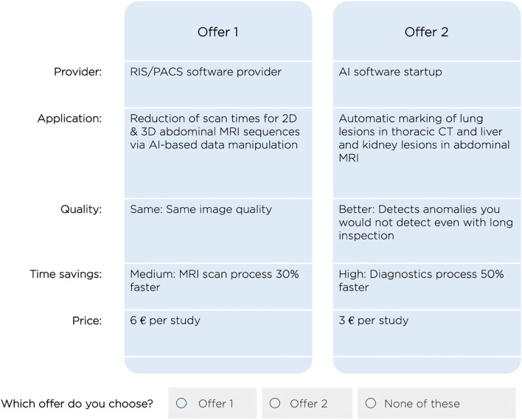Viewport: 522px width, 420px height.
Task: Click the "6 € per study" price
Action: [x=165, y=321]
